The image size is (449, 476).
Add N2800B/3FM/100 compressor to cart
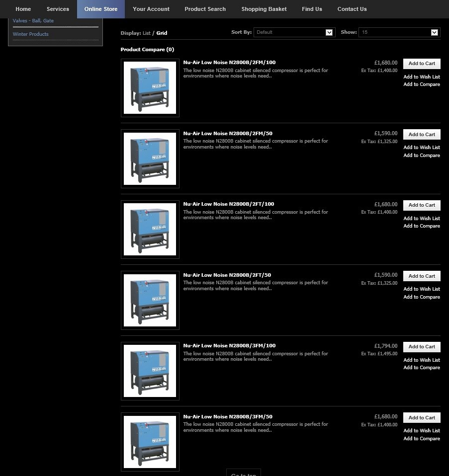[421, 347]
